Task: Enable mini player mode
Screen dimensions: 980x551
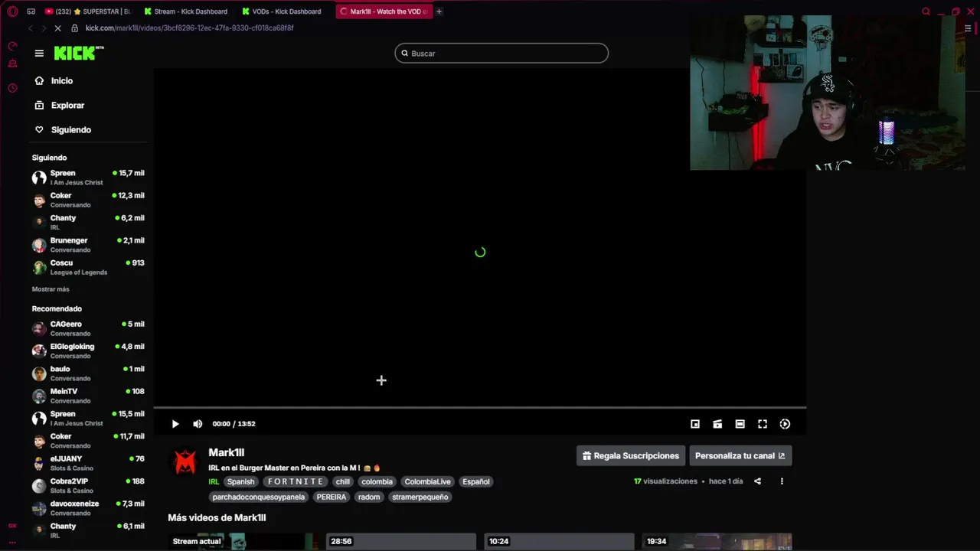Action: click(x=695, y=424)
